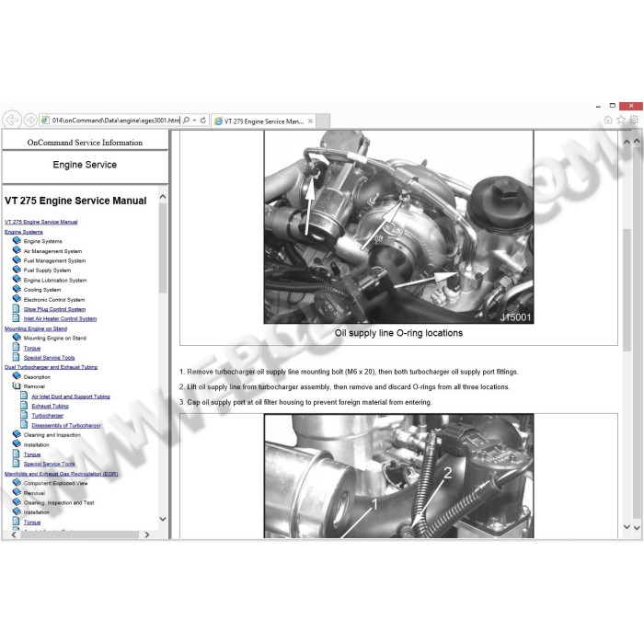Screen dimensions: 644x644
Task: Open the Engine Systems section link
Action: (x=23, y=232)
